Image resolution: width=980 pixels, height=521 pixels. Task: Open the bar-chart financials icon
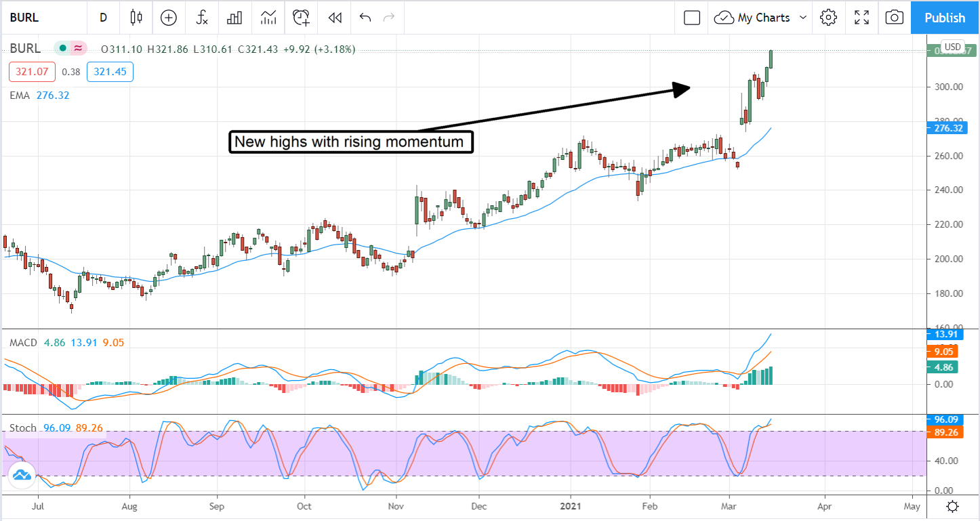234,18
